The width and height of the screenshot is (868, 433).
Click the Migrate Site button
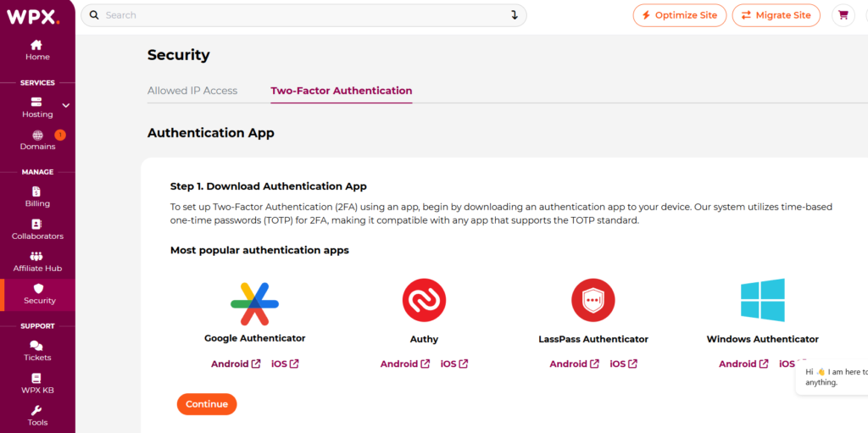tap(776, 15)
